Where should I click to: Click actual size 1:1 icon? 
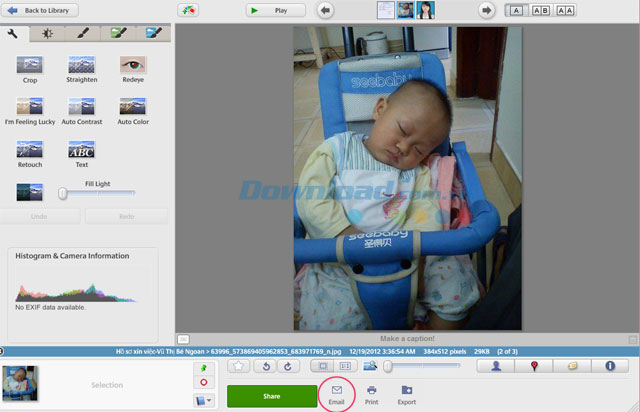pos(345,366)
